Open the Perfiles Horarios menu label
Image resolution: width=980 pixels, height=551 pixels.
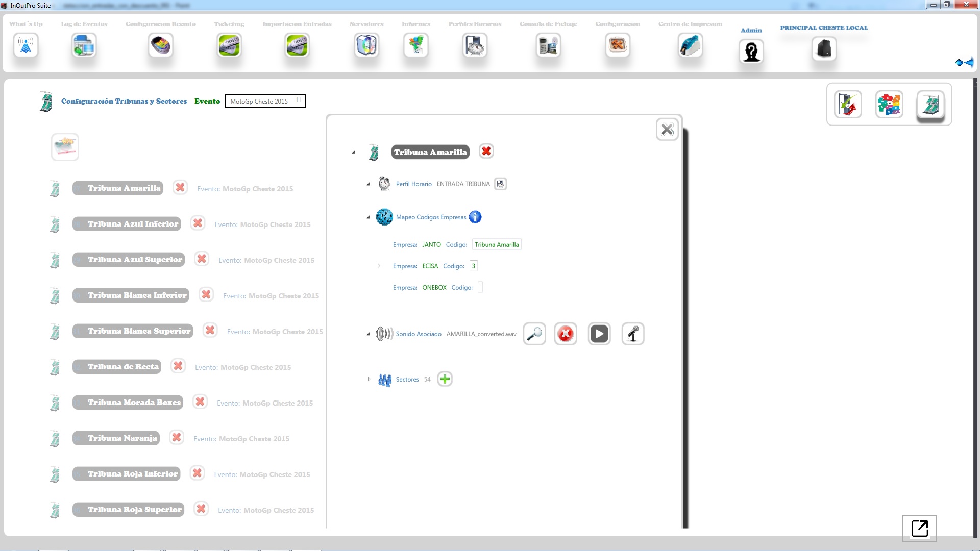[x=474, y=24]
